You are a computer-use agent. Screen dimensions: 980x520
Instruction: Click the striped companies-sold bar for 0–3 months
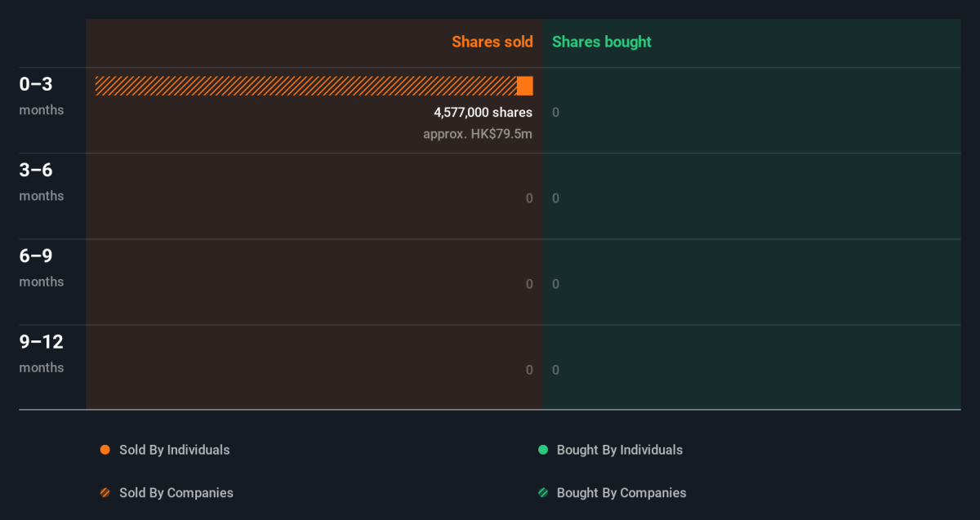[x=306, y=86]
